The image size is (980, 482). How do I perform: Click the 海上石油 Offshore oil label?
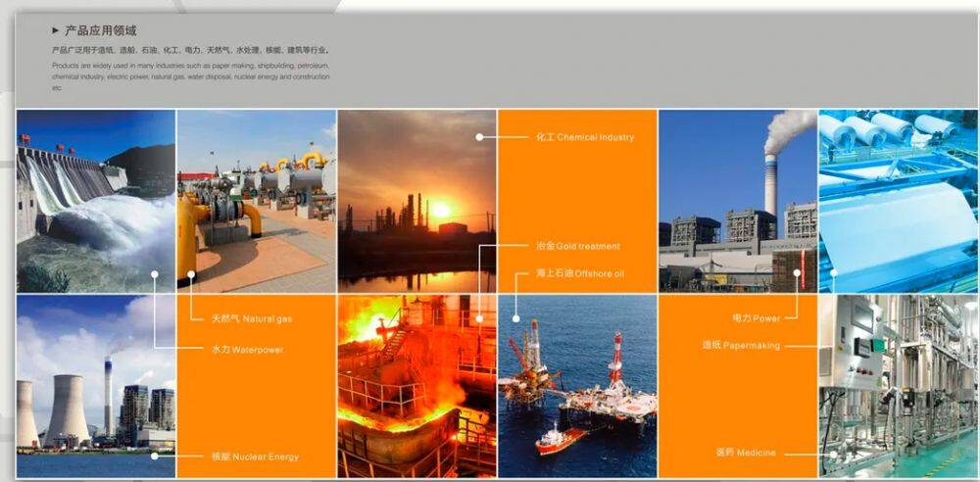tap(579, 273)
